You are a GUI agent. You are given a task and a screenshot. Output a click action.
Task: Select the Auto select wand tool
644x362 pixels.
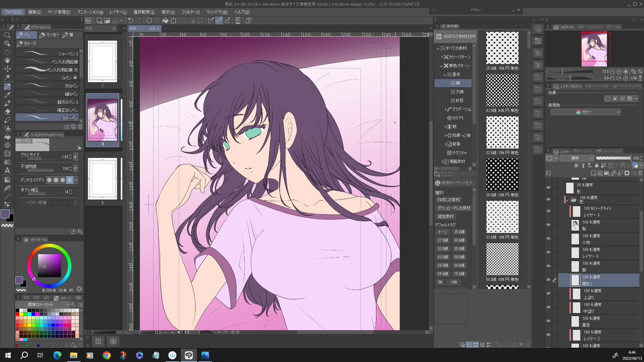pos(8,77)
